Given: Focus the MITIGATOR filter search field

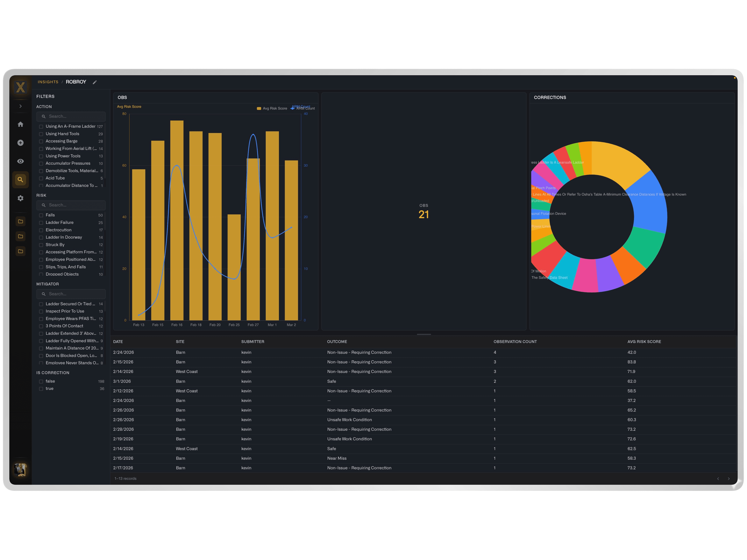Looking at the screenshot, I should pos(71,294).
